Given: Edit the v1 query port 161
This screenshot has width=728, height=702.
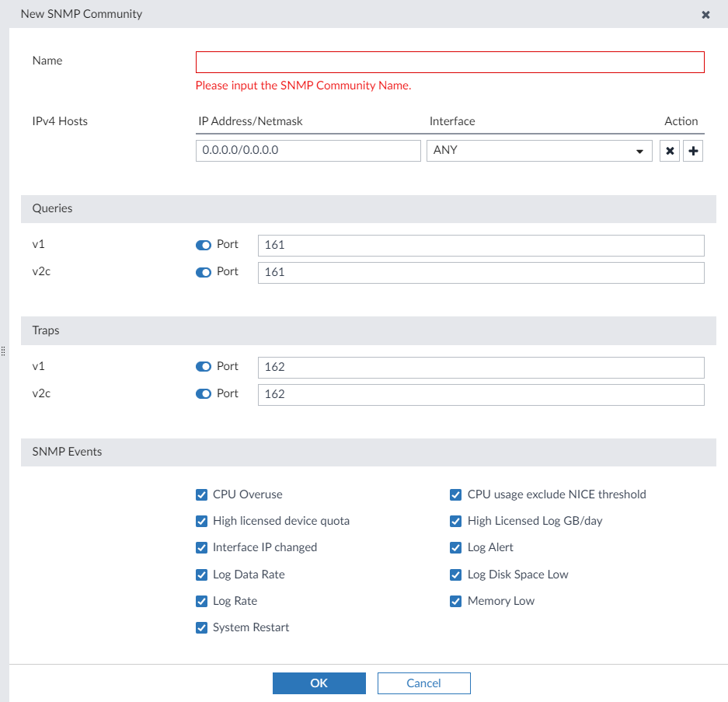Looking at the screenshot, I should click(481, 245).
